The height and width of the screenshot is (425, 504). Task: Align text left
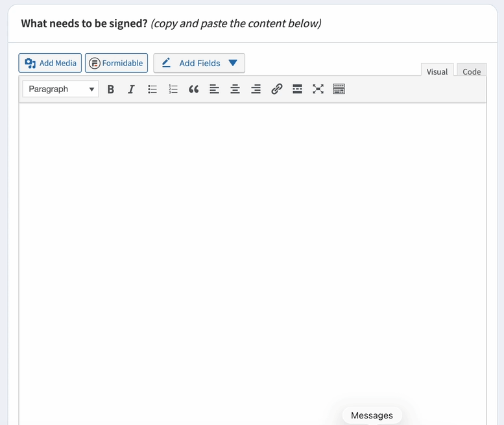click(x=215, y=89)
